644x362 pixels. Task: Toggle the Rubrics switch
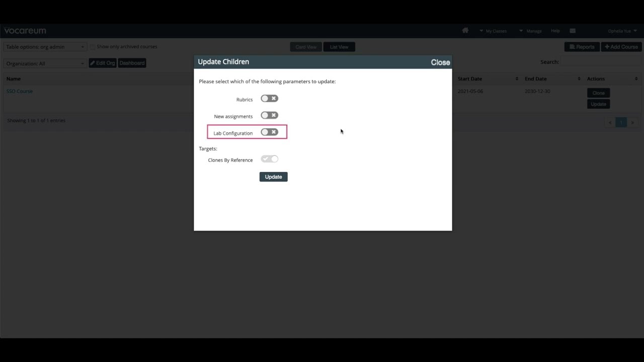coord(269,99)
